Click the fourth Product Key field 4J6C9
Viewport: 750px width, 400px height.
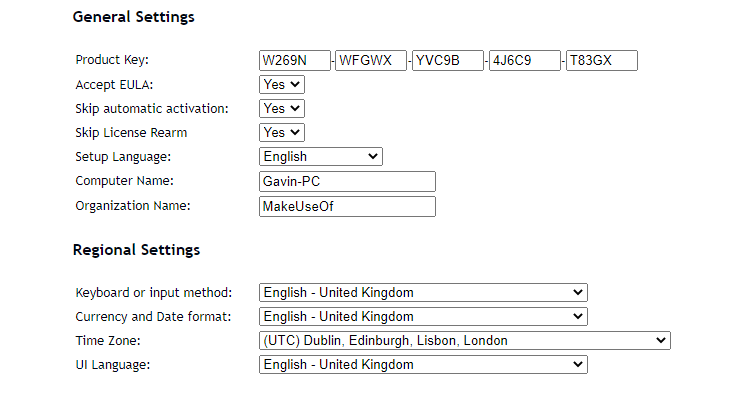tap(524, 61)
